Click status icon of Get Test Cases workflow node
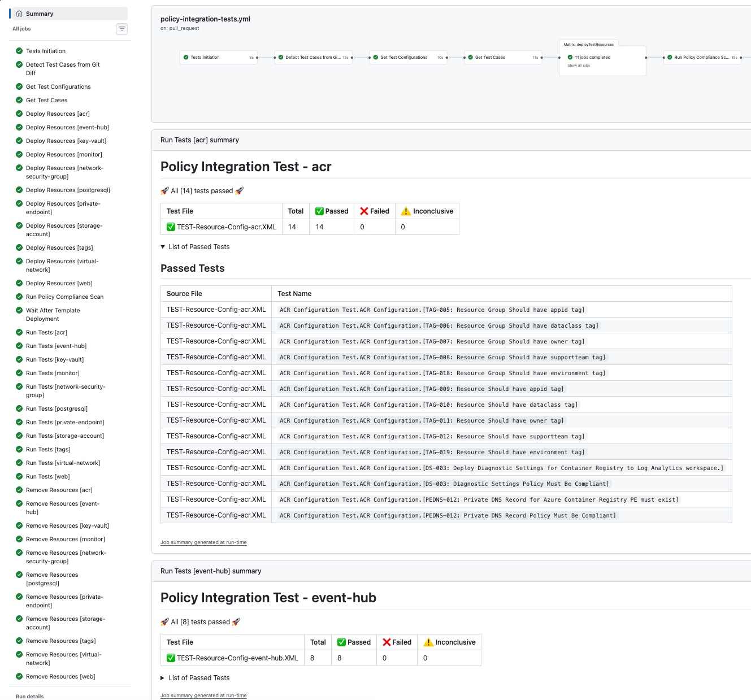The height and width of the screenshot is (700, 751). point(470,57)
